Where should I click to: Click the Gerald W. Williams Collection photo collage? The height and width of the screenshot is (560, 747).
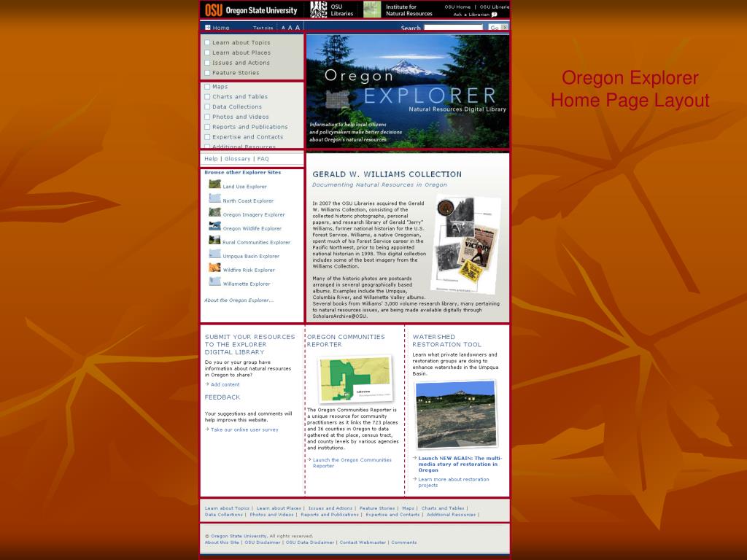click(465, 243)
